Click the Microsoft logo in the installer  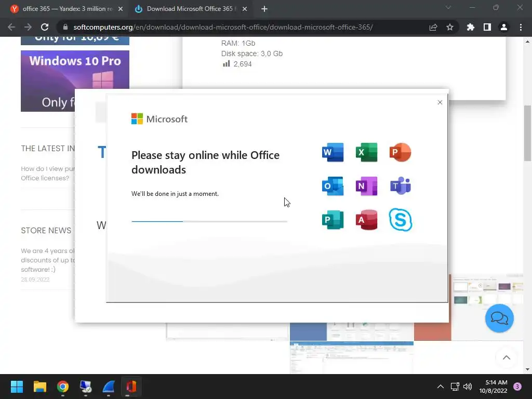159,119
